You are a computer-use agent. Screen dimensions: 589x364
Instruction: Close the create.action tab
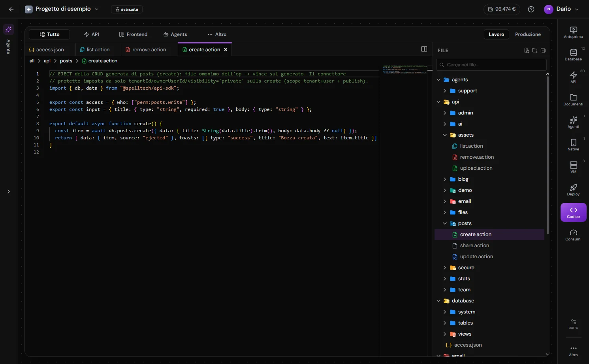point(226,50)
